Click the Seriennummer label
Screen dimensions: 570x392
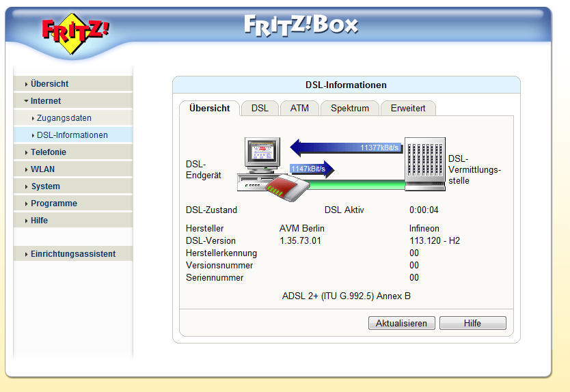click(x=215, y=278)
